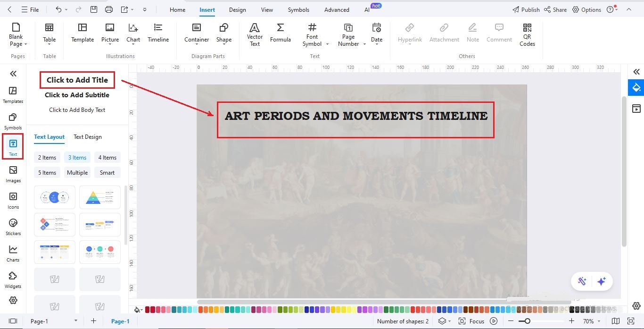Open the fill style panel on right
Screen dimensions: 644x329
[636, 87]
